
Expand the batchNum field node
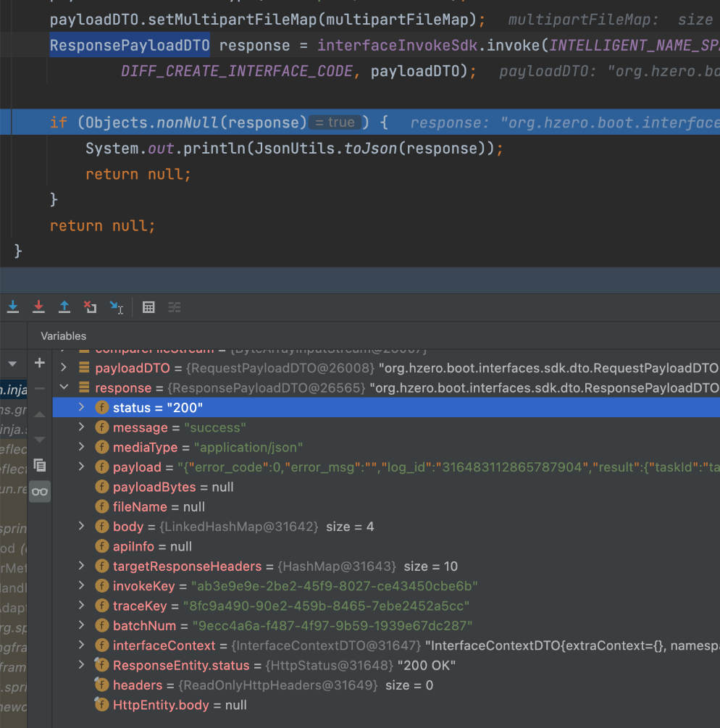point(82,625)
